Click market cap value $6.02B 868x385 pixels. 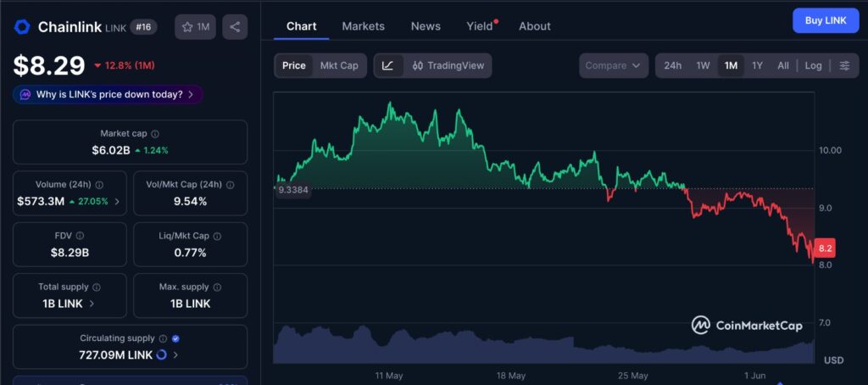tap(111, 150)
